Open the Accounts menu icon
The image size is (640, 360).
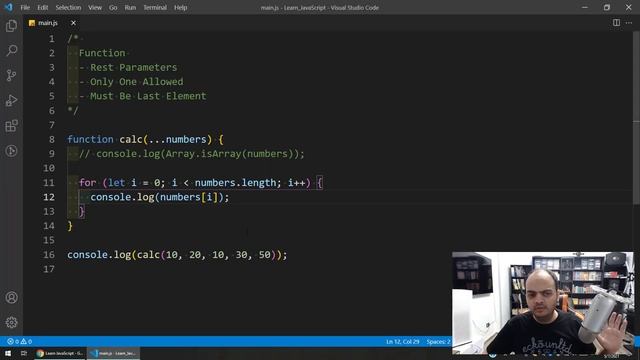click(x=11, y=298)
